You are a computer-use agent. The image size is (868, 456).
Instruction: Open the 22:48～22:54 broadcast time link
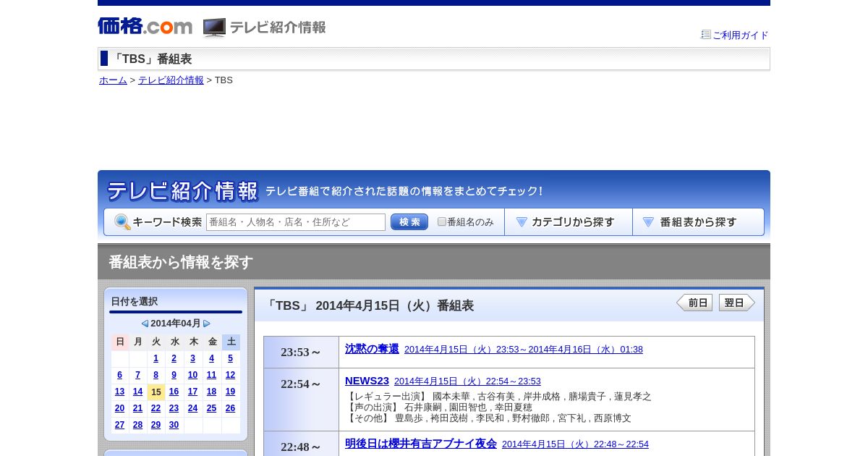(575, 444)
